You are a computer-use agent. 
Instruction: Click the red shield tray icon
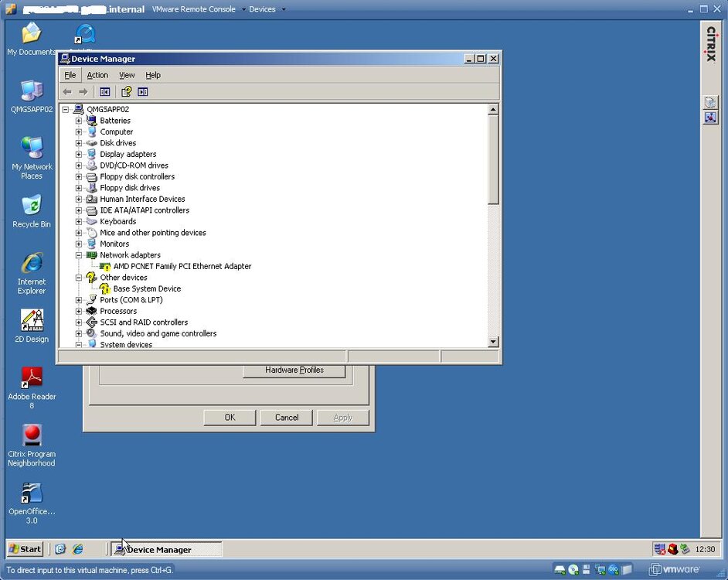click(673, 549)
